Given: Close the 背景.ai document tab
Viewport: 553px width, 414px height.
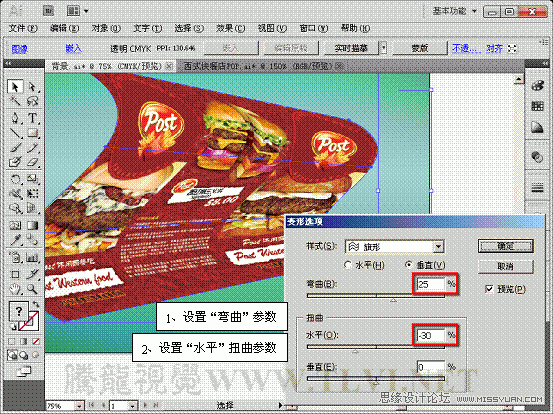Looking at the screenshot, I should point(169,66).
